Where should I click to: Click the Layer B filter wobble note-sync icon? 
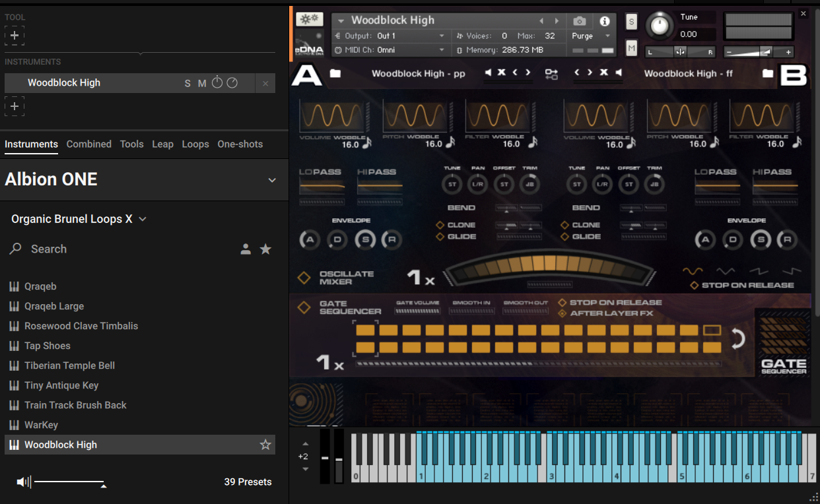click(x=796, y=142)
